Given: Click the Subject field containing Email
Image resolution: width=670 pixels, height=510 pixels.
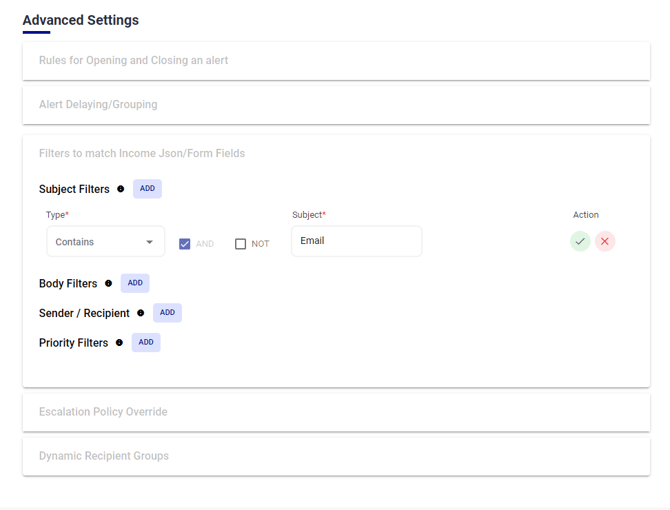Looking at the screenshot, I should click(x=356, y=241).
